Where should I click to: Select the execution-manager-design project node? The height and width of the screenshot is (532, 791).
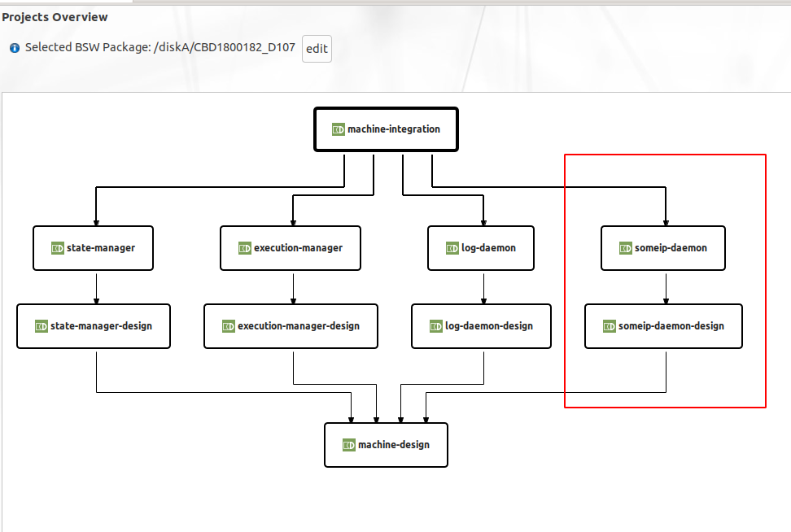(x=291, y=326)
